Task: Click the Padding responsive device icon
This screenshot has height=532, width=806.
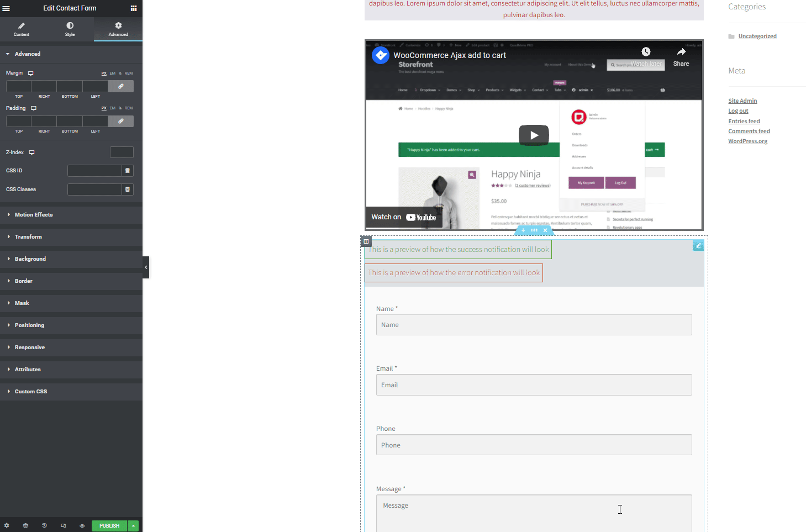Action: [x=34, y=108]
